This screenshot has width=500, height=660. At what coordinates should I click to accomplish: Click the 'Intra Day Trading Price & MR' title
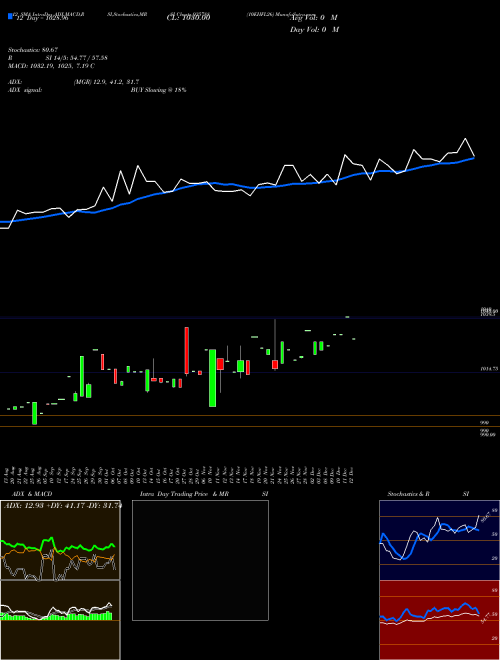coord(184,494)
